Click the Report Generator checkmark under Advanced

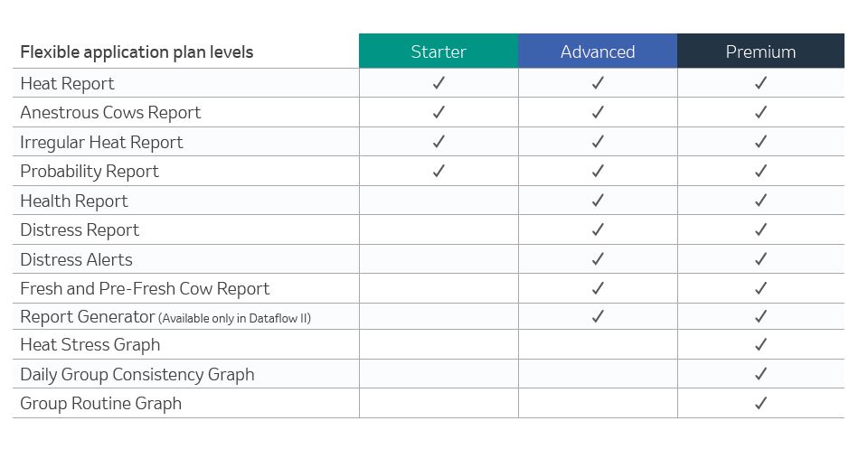point(598,316)
